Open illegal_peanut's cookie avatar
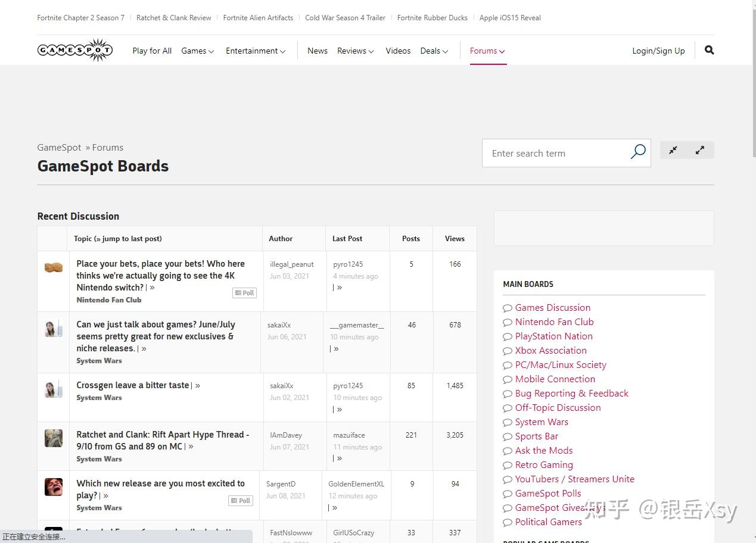This screenshot has width=756, height=543. pos(54,267)
